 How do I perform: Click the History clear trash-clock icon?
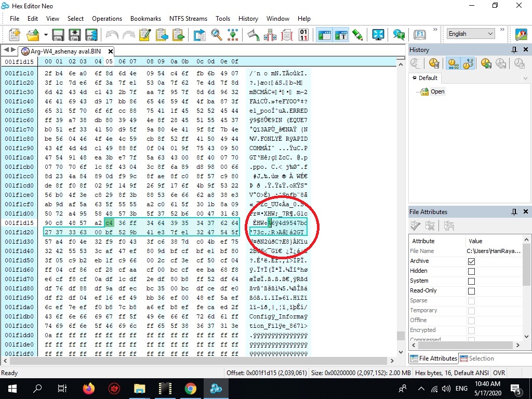pyautogui.click(x=434, y=63)
